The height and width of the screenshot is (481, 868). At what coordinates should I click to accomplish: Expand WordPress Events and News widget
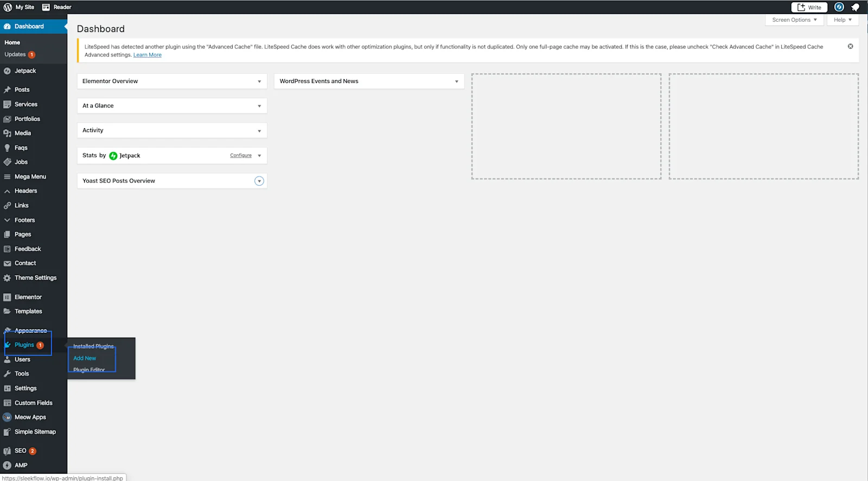point(457,81)
